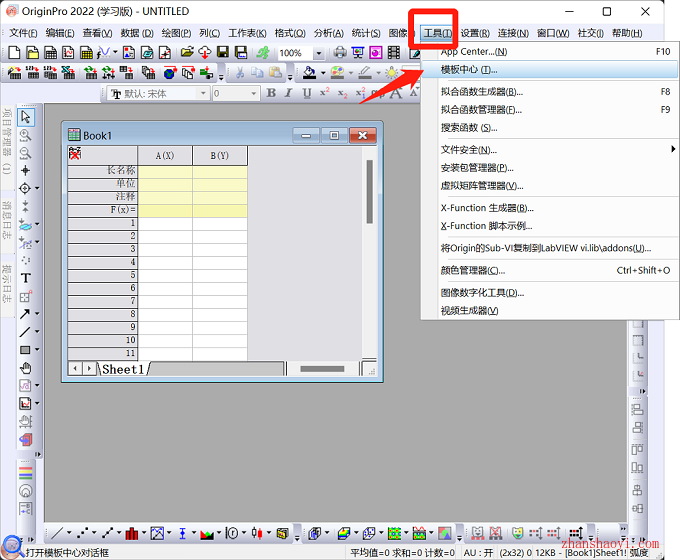Select row 5 header in Book1

(102, 275)
